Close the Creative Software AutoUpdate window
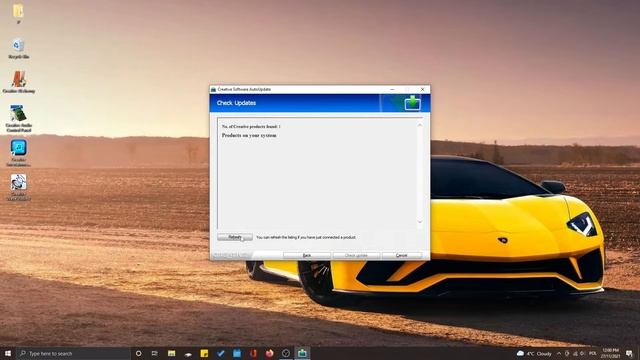The width and height of the screenshot is (640, 360). [x=422, y=89]
